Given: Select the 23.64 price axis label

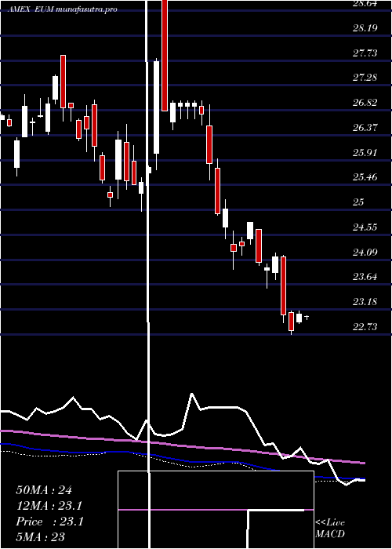Looking at the screenshot, I should click(365, 277).
